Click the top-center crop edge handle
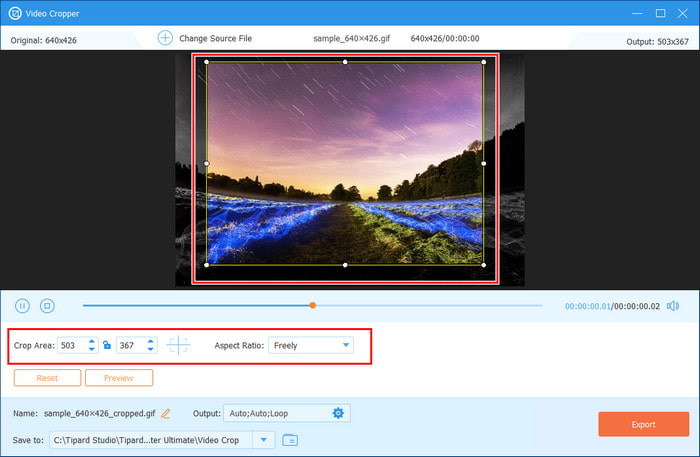 click(x=345, y=62)
